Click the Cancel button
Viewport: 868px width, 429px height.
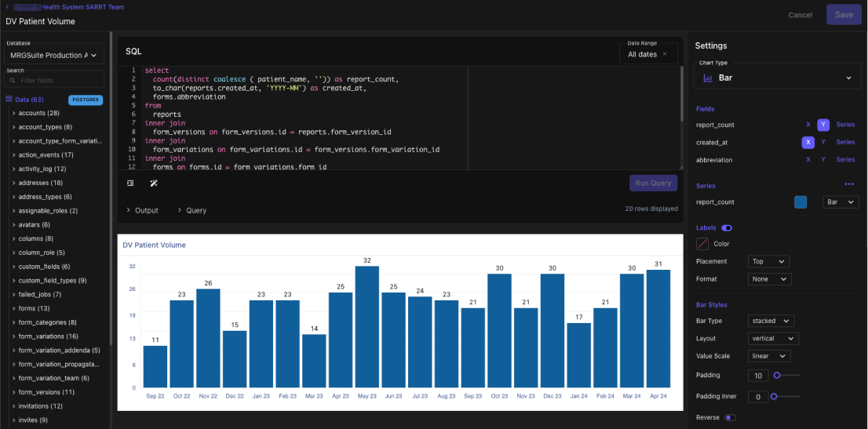coord(800,15)
